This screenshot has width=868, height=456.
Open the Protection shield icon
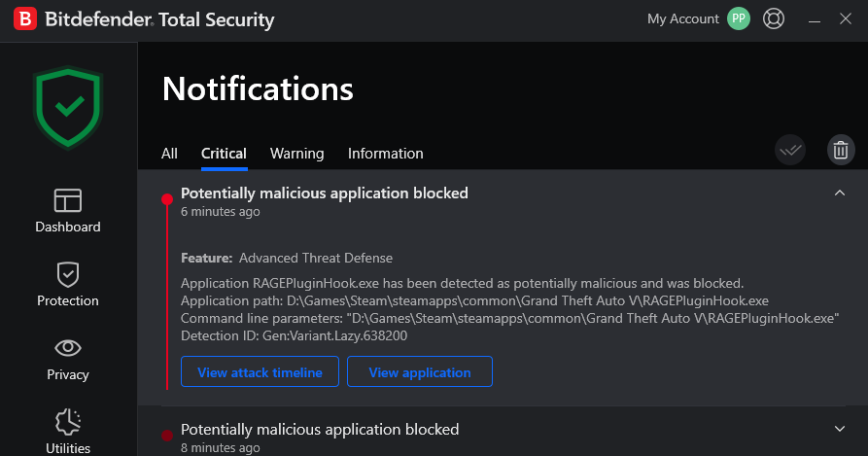pyautogui.click(x=68, y=274)
